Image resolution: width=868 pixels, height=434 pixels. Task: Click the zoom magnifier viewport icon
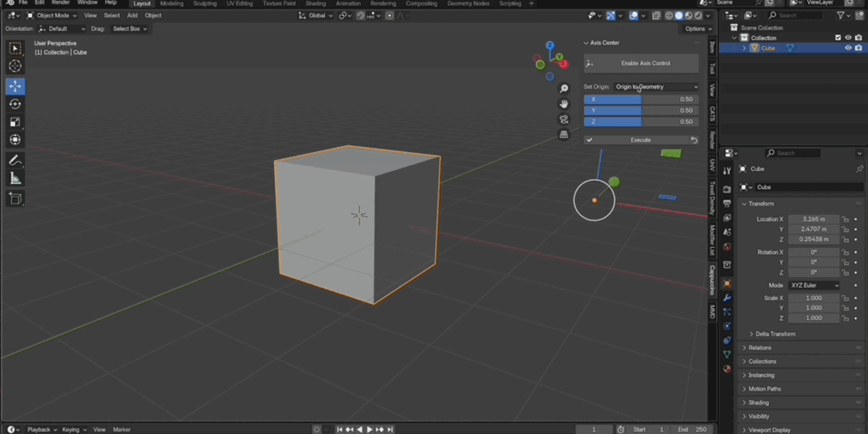(564, 89)
